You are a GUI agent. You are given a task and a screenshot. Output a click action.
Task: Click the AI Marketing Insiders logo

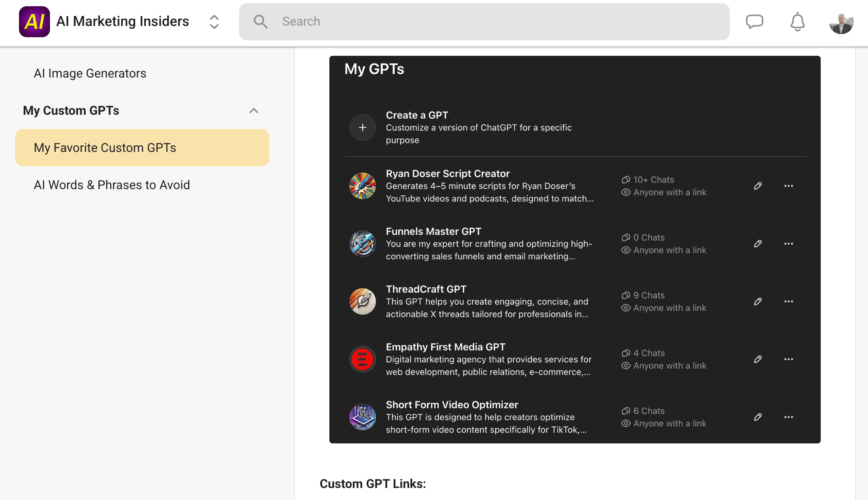pyautogui.click(x=34, y=22)
